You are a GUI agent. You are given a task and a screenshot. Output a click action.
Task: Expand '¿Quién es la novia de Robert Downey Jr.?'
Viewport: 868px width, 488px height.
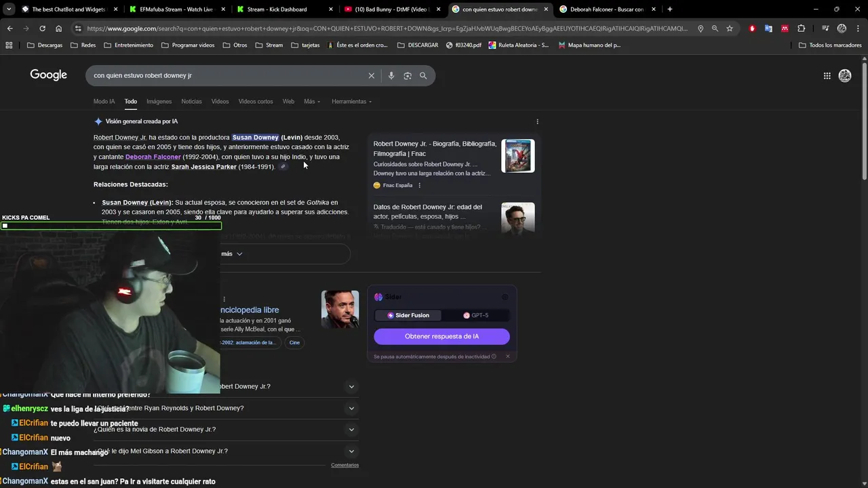click(x=351, y=430)
